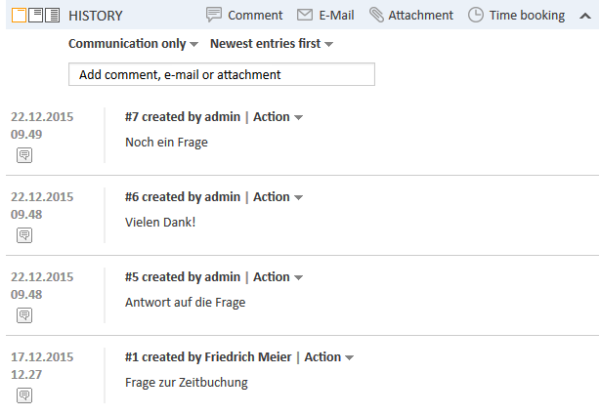This screenshot has width=600, height=415.
Task: Switch to the minimal history view icon
Action: (20, 16)
